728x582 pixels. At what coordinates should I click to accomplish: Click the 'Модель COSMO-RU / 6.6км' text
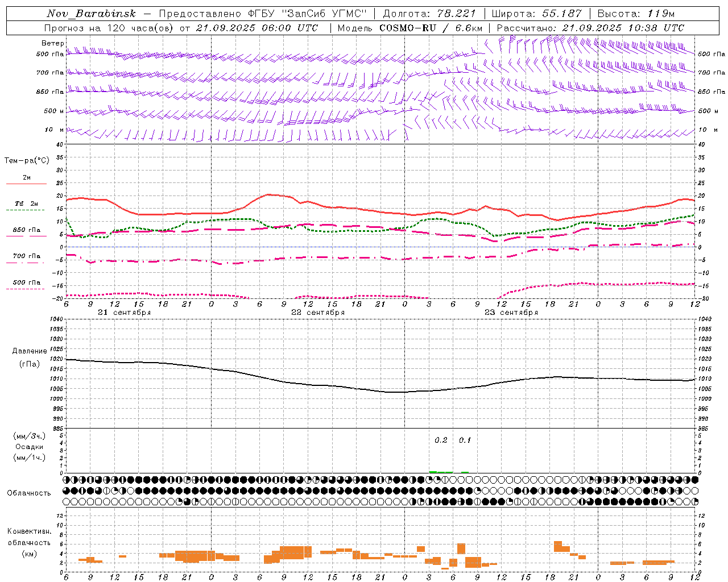410,28
